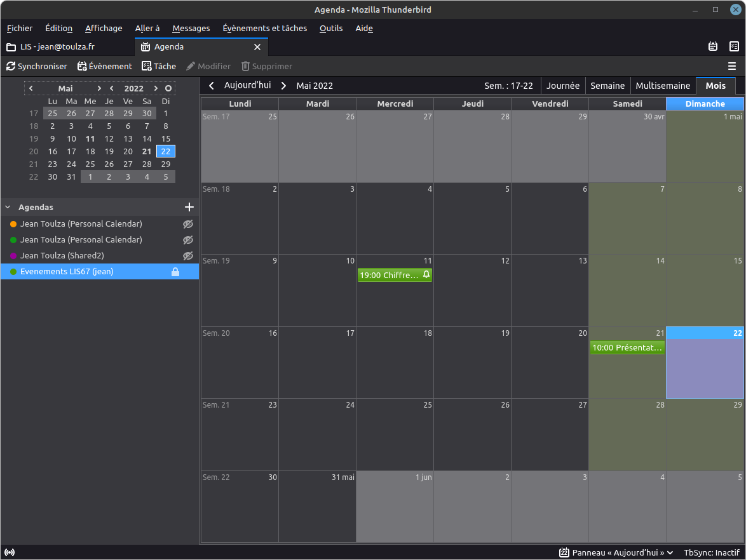The image size is (746, 560).
Task: Click the Mai month label in mini calendar
Action: click(x=65, y=88)
